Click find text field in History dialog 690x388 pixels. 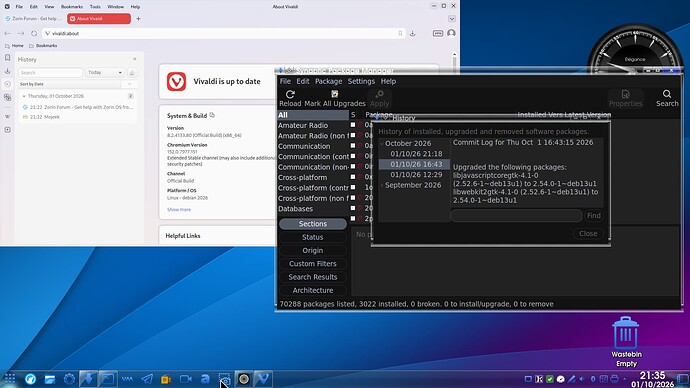pyautogui.click(x=516, y=216)
